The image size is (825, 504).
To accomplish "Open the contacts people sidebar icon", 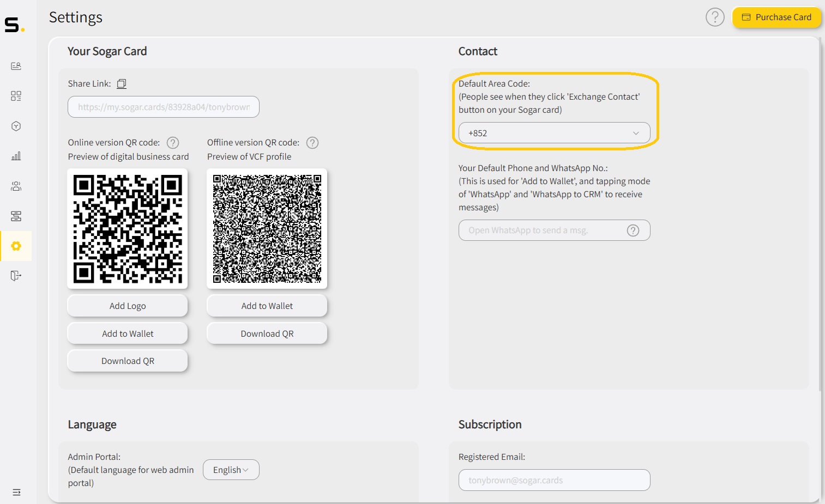I will pos(16,186).
